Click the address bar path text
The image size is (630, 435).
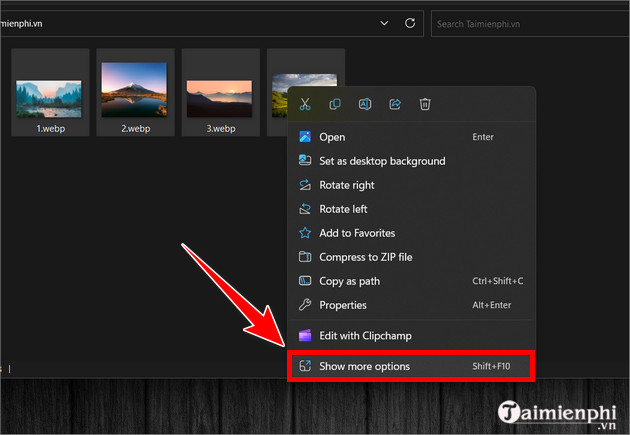(21, 24)
